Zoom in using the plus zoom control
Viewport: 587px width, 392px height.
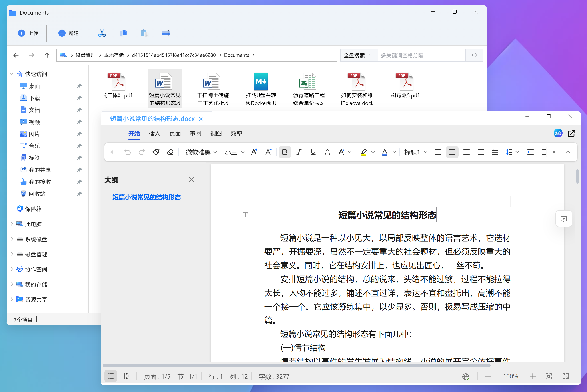click(532, 376)
